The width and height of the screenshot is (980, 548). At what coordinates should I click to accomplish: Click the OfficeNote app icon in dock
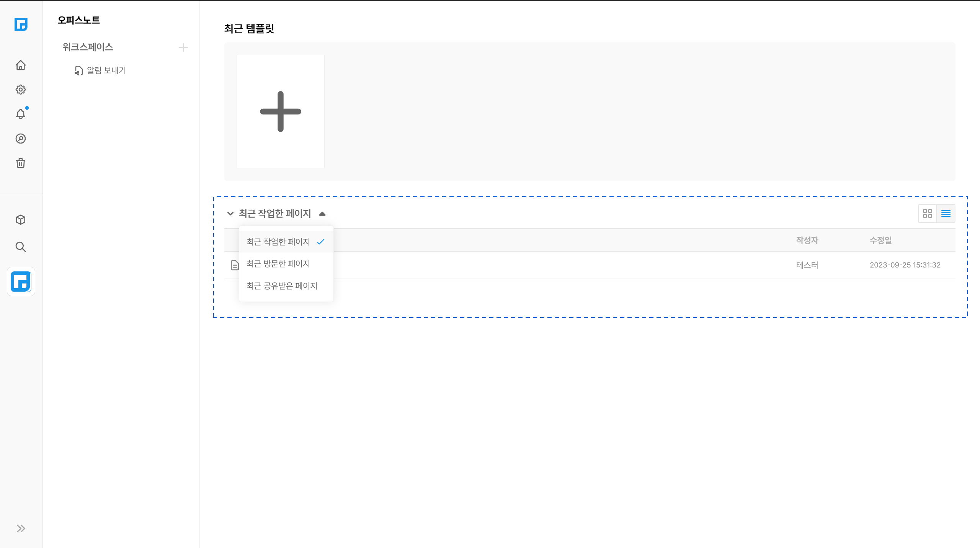point(21,282)
